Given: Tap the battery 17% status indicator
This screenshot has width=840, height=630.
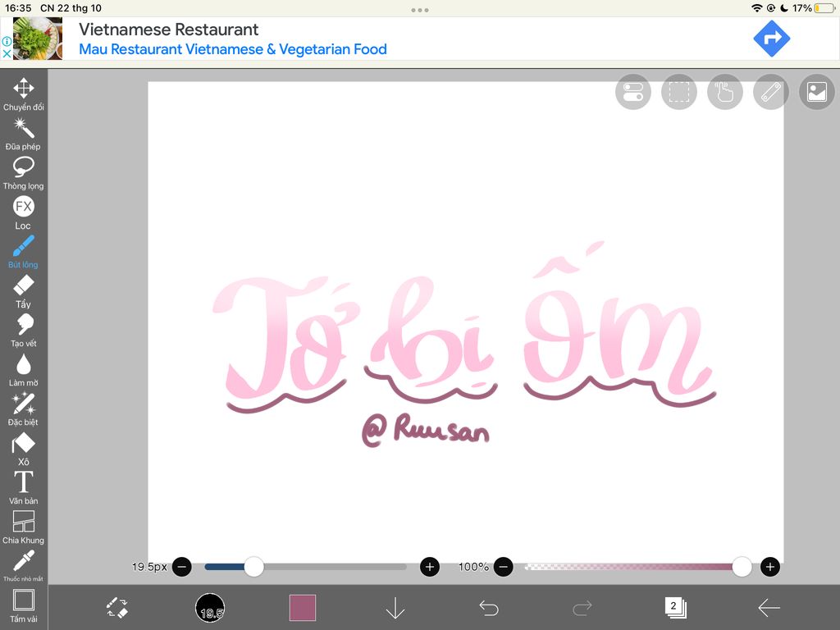Looking at the screenshot, I should pos(813,8).
